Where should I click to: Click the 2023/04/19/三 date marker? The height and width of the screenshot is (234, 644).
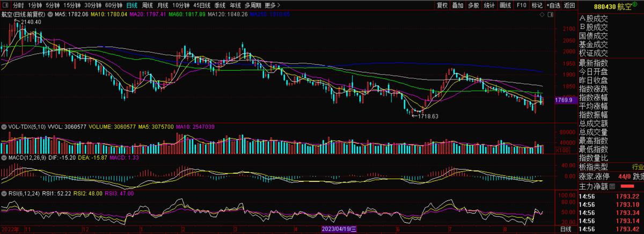pyautogui.click(x=338, y=229)
